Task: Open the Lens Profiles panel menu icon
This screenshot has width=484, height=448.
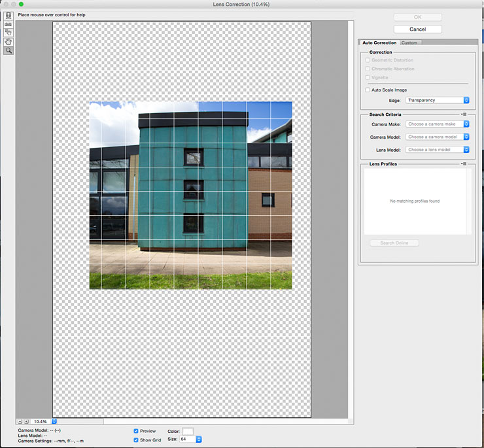Action: (464, 164)
